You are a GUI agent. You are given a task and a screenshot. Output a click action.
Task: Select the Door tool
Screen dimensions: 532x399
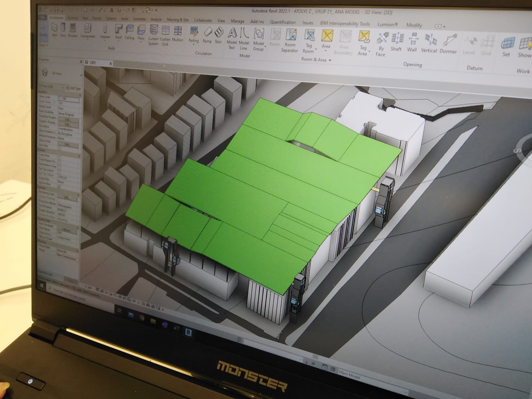[x=63, y=30]
